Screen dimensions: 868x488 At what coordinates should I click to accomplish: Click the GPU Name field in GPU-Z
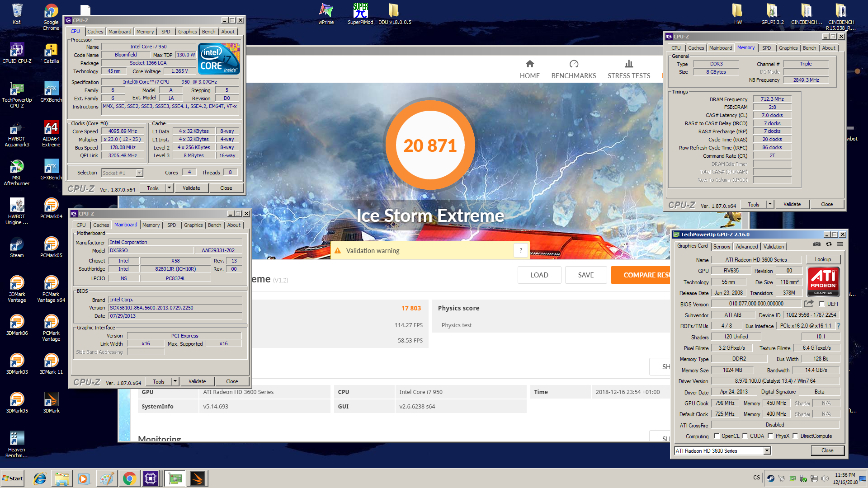click(x=756, y=260)
